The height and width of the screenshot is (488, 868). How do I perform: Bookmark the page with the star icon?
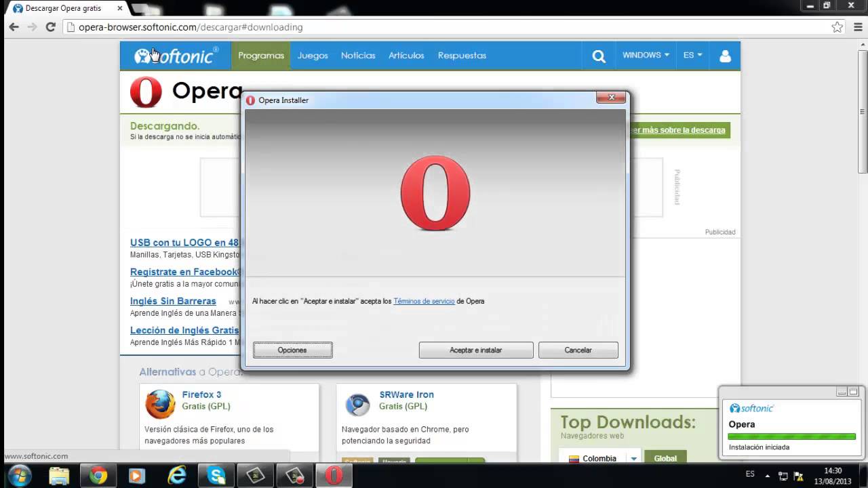[839, 27]
